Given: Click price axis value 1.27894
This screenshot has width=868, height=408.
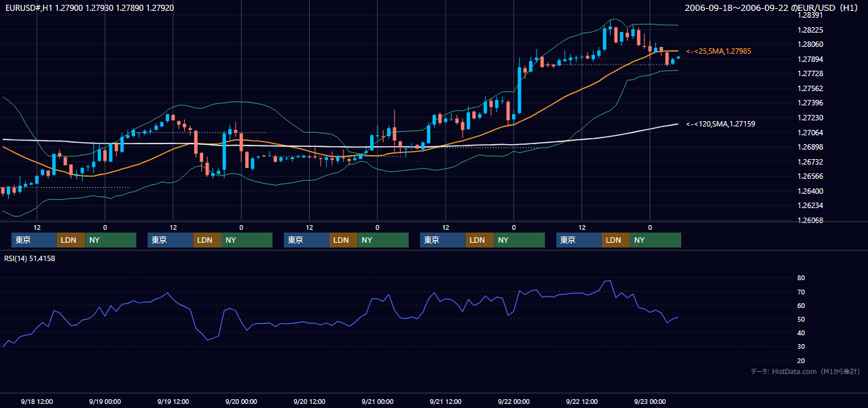Looking at the screenshot, I should coord(810,59).
